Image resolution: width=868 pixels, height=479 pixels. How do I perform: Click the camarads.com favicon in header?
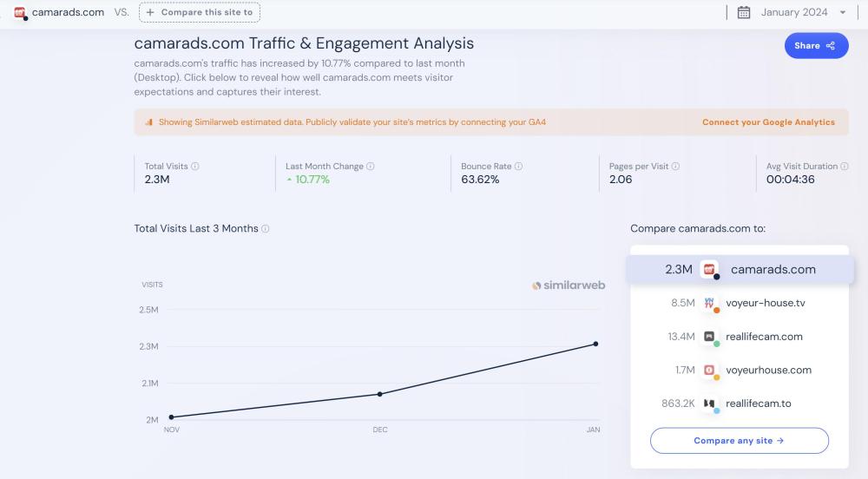[20, 12]
